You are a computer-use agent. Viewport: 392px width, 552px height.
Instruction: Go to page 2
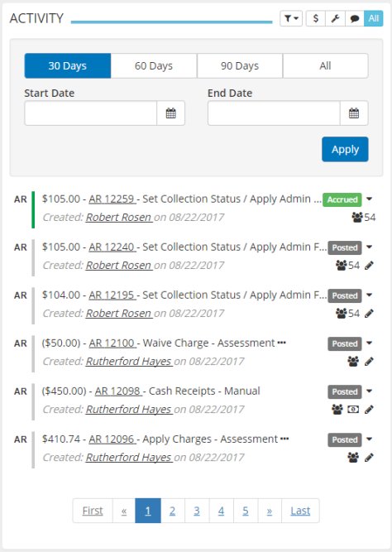click(172, 511)
